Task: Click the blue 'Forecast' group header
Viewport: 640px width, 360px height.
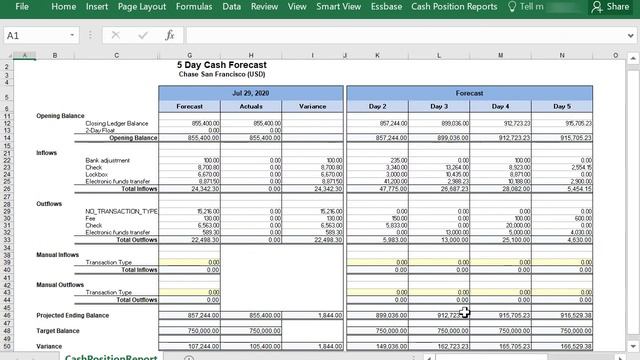Action: 469,93
